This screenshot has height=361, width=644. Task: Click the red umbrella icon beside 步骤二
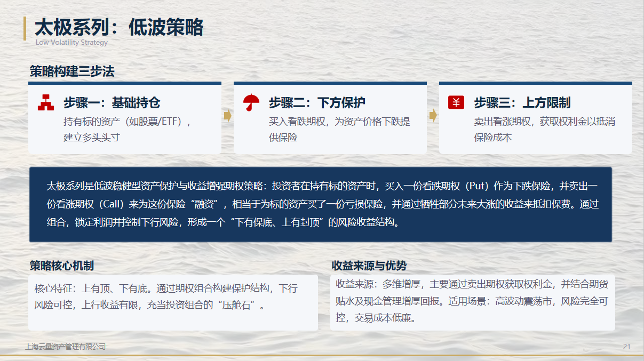click(x=251, y=102)
